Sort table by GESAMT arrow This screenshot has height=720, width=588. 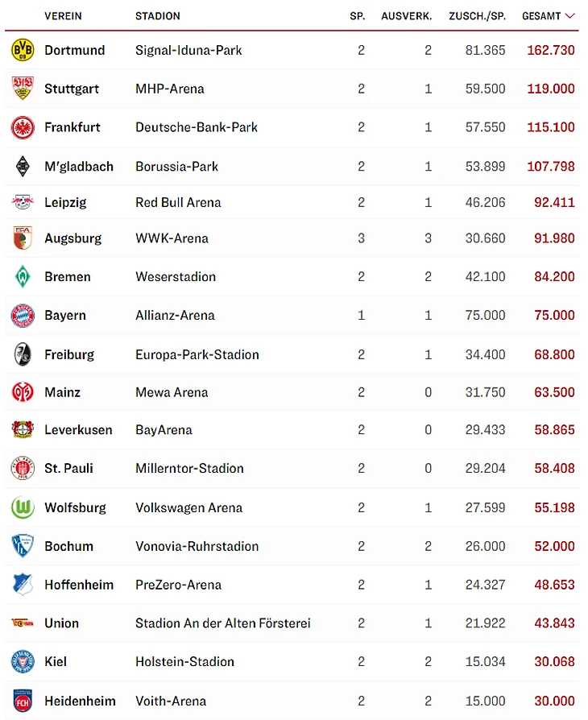pos(570,16)
